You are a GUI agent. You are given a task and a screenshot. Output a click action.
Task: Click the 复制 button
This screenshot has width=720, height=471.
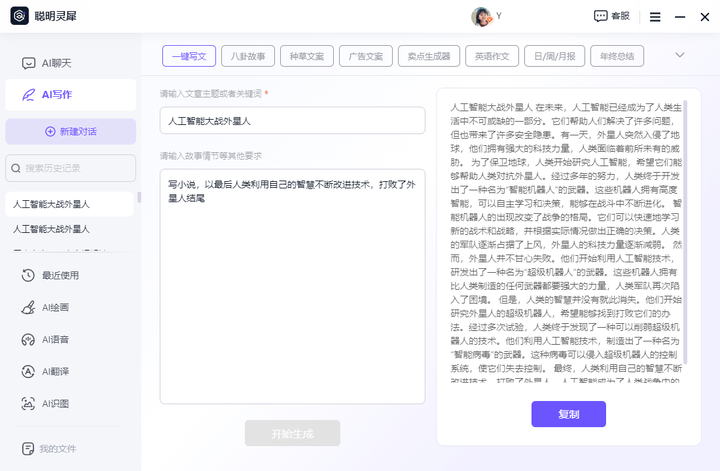(568, 414)
